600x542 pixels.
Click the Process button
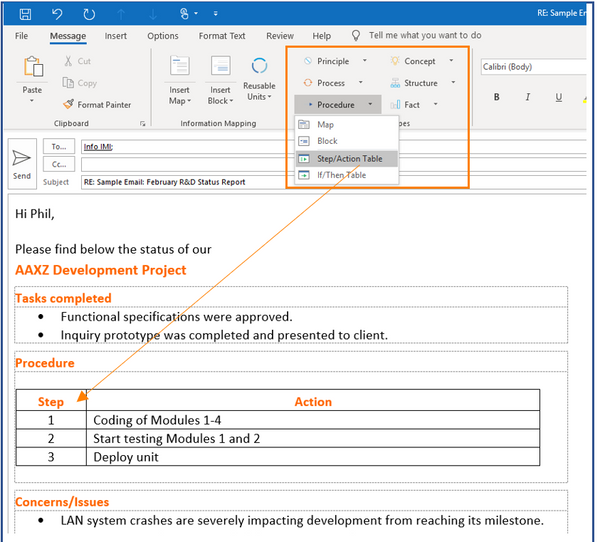pos(324,83)
